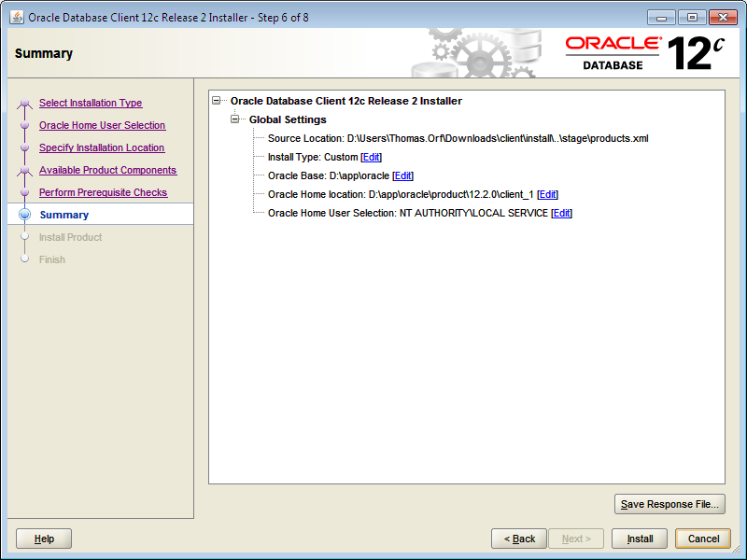The width and height of the screenshot is (747, 560).
Task: Collapse the Global Settings tree node
Action: [234, 119]
